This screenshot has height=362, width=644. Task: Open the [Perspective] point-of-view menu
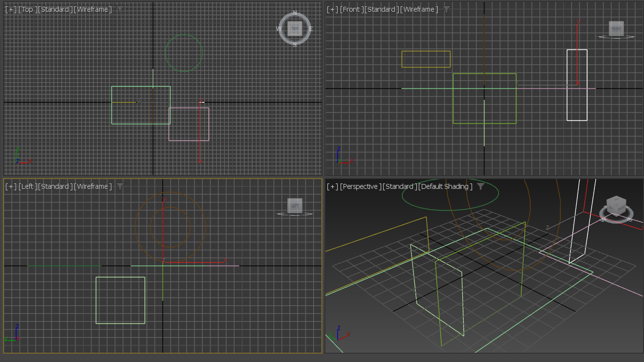(x=360, y=186)
